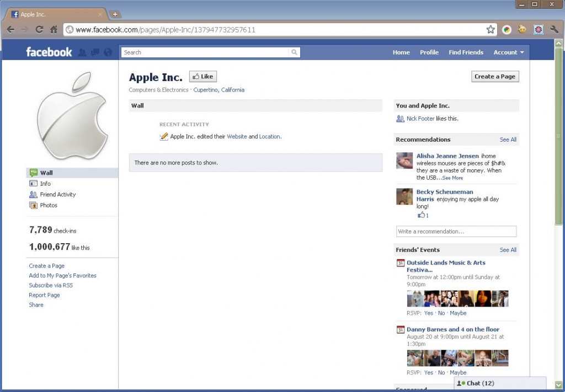This screenshot has height=392, width=565.
Task: Click Add to My Page's Favorites
Action: pyautogui.click(x=63, y=275)
